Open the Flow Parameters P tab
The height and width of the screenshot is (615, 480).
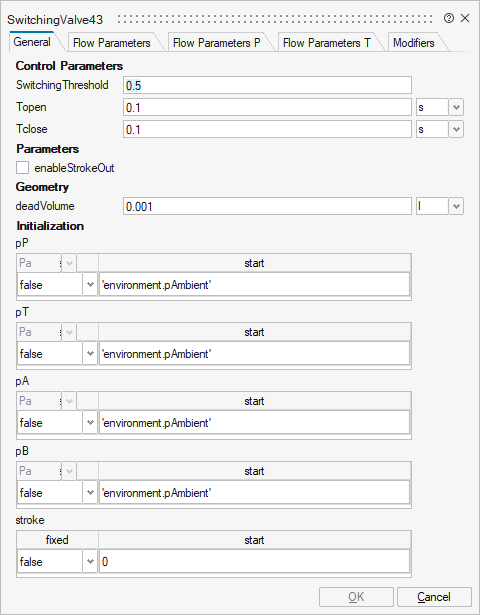point(216,43)
